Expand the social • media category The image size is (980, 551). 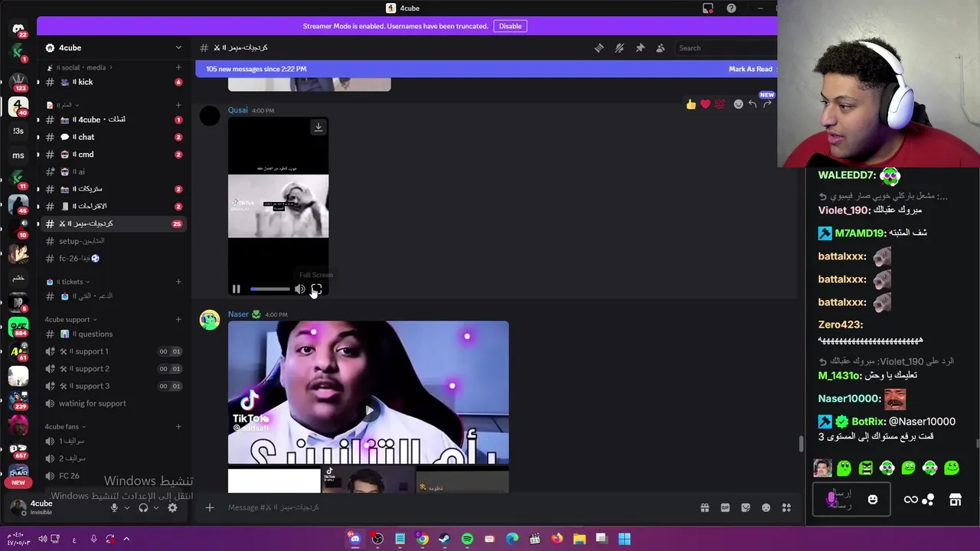(80, 67)
